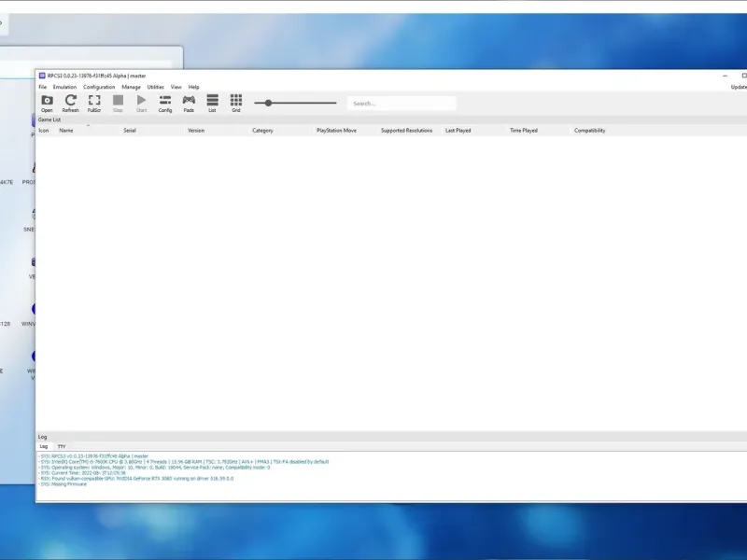Open Config settings icon
The width and height of the screenshot is (747, 560).
(165, 103)
